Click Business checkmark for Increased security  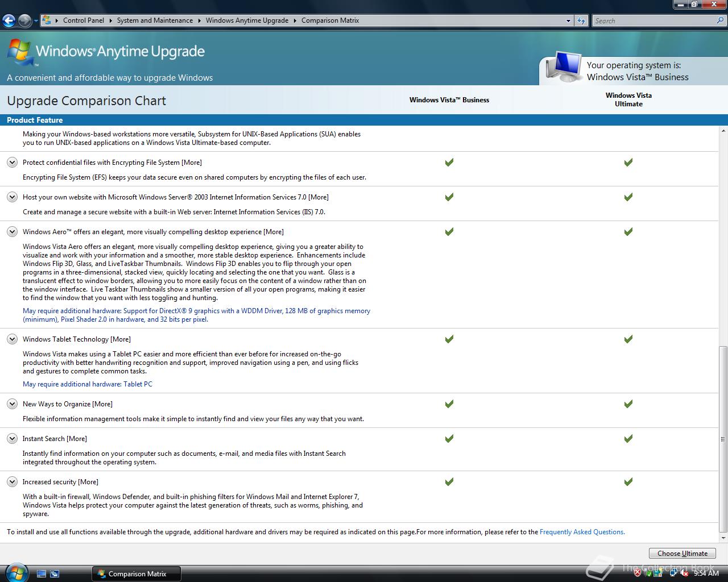pos(449,482)
